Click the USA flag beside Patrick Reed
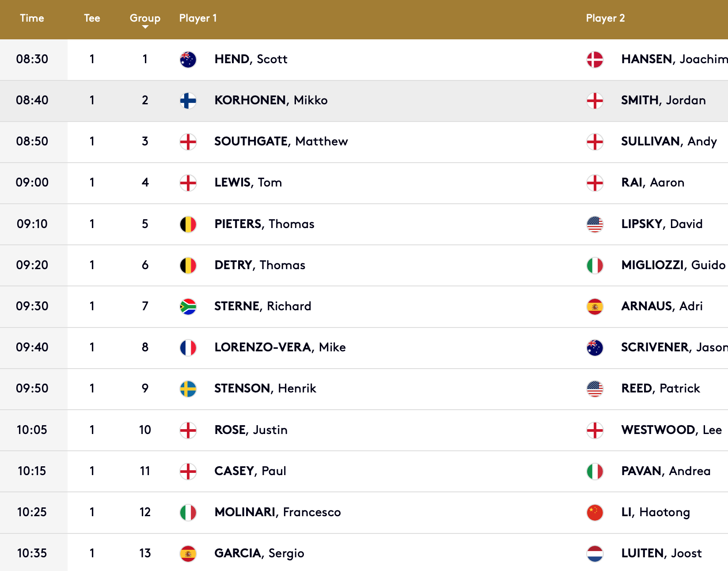The image size is (728, 571). coord(595,388)
